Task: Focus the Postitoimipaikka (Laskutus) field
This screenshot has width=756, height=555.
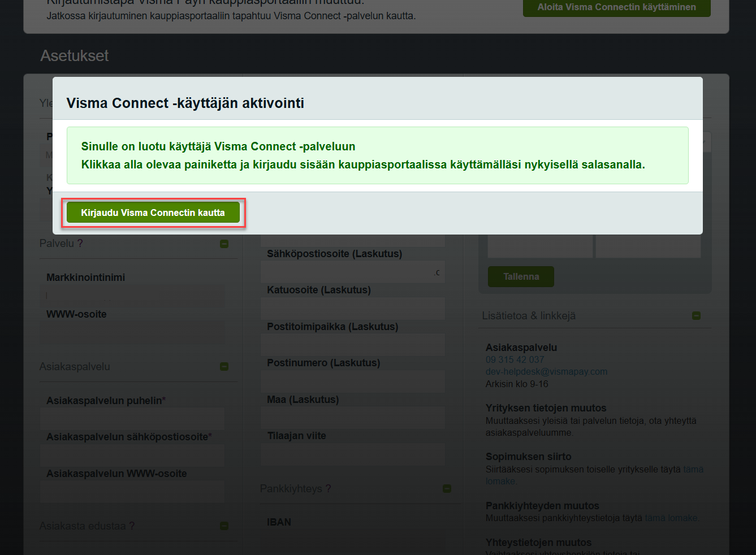Action: coord(353,345)
